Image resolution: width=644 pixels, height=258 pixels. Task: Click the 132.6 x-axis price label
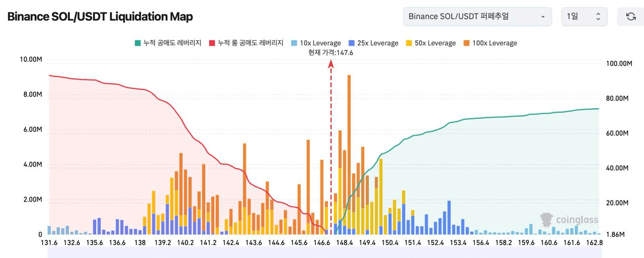pos(72,242)
